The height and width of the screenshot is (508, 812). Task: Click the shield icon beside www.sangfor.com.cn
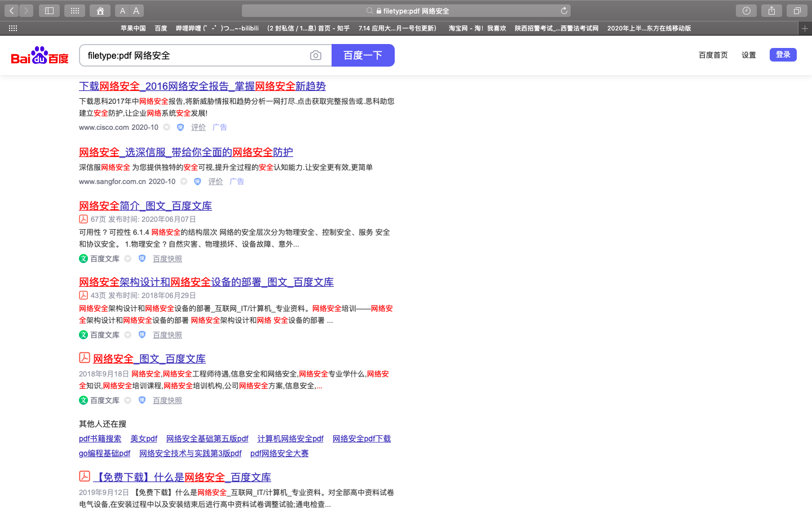tap(197, 182)
